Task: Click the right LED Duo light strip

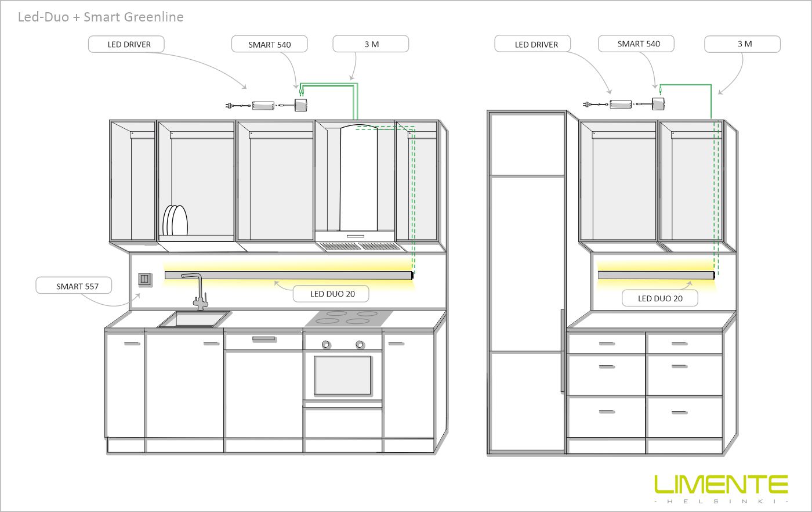Action: pos(657,276)
